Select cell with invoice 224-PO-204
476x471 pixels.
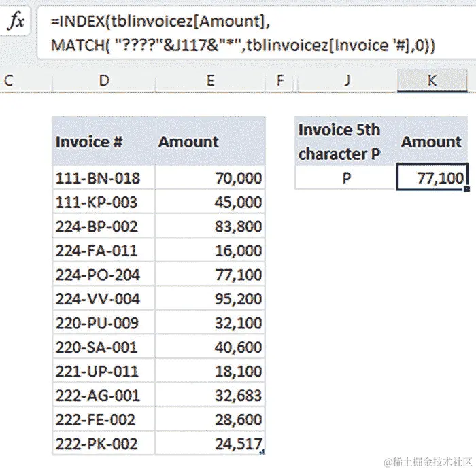click(103, 275)
